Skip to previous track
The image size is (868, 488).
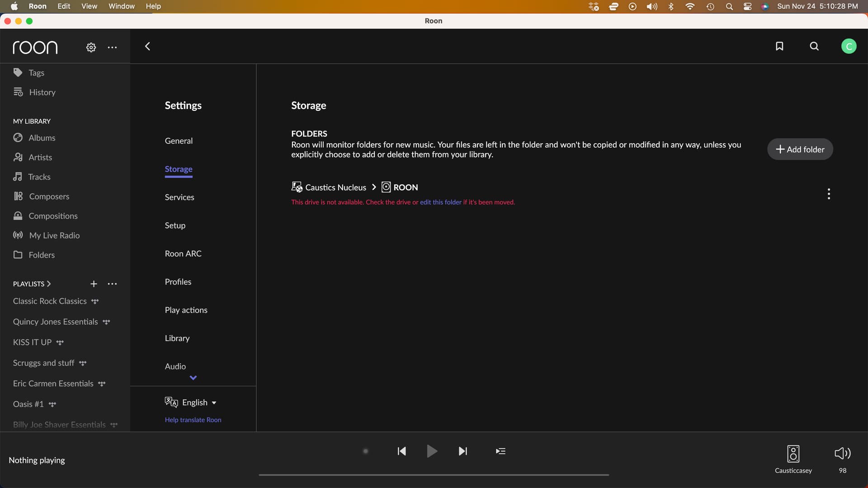tap(401, 451)
